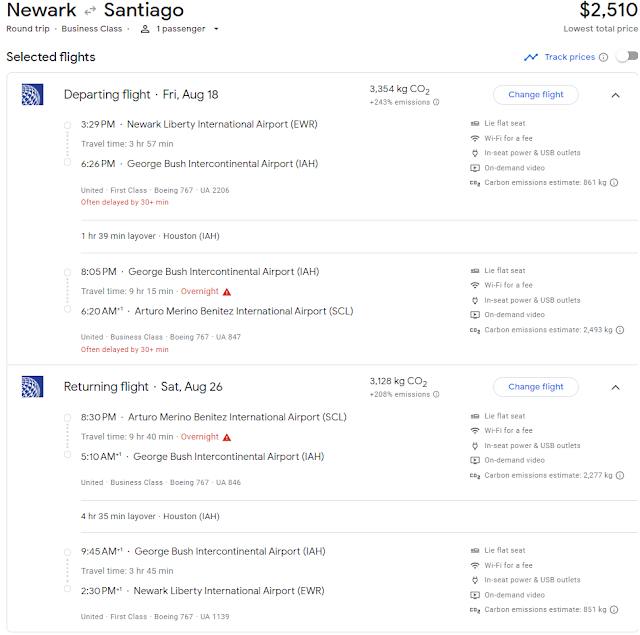
Task: Click the Track prices info icon
Action: tap(603, 57)
